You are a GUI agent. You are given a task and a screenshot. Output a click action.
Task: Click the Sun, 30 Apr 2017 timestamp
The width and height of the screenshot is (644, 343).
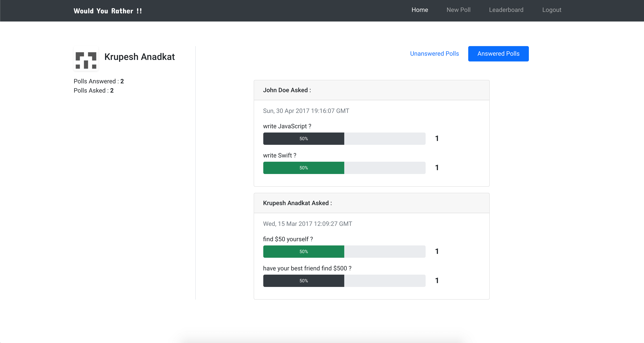306,111
